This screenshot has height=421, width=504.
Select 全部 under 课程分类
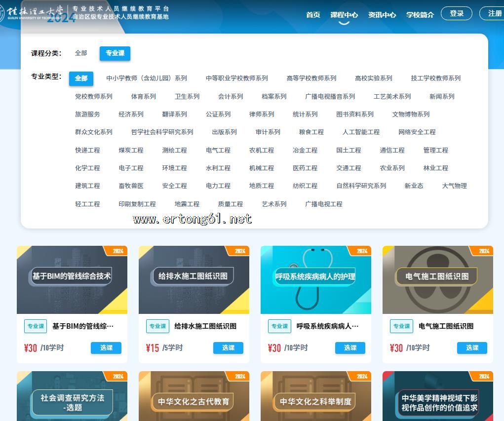(81, 53)
